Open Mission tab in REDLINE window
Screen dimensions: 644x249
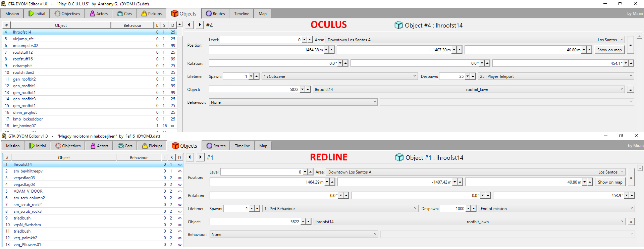click(13, 146)
